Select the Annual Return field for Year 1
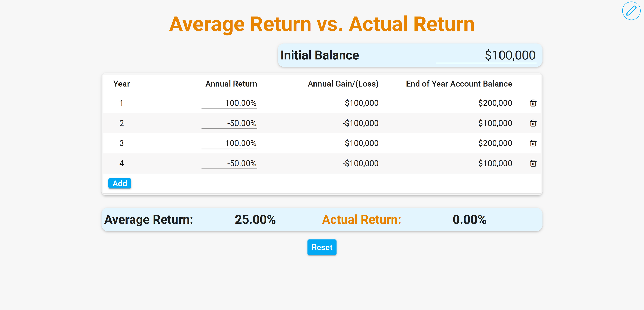Viewport: 644px width, 310px height. 229,103
